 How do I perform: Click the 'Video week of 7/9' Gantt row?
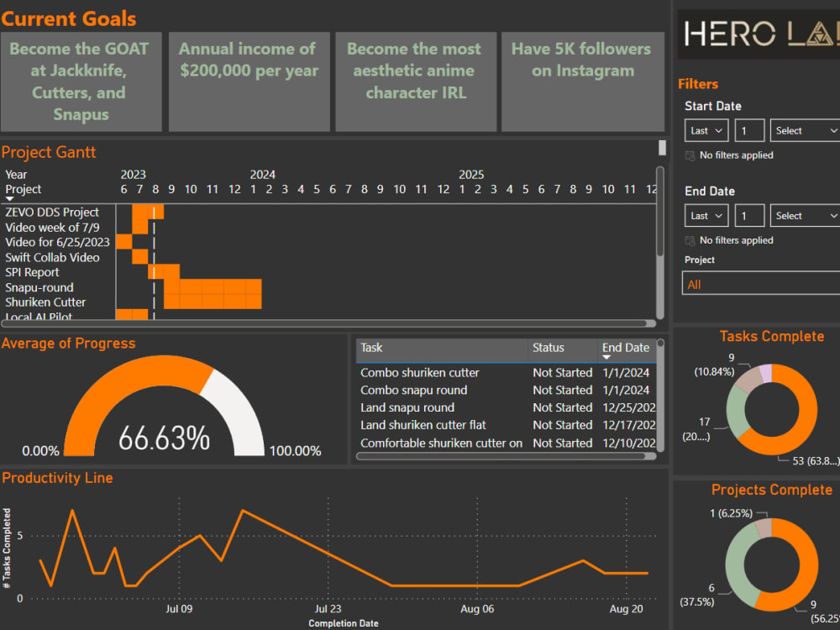pos(52,227)
